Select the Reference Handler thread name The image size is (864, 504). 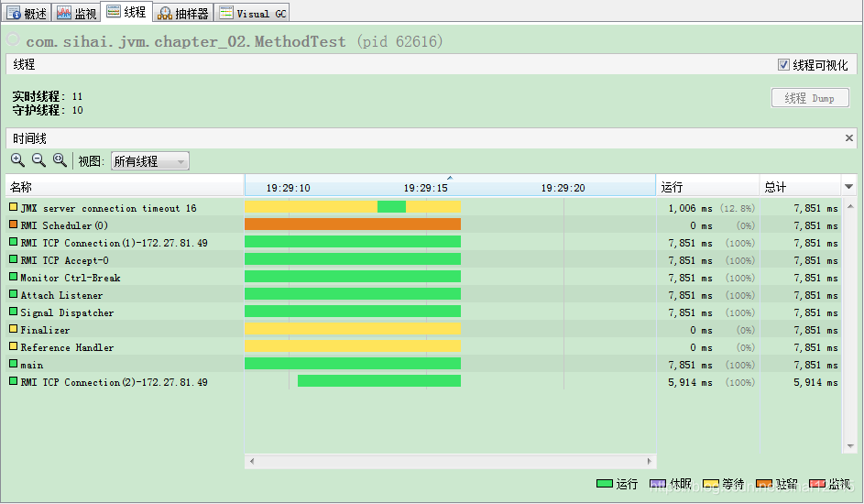[67, 347]
